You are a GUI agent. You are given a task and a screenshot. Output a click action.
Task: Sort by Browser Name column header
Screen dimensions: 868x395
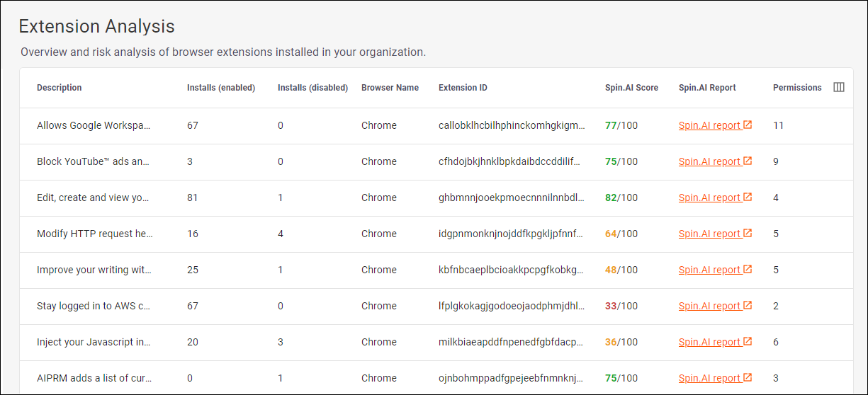(x=390, y=88)
